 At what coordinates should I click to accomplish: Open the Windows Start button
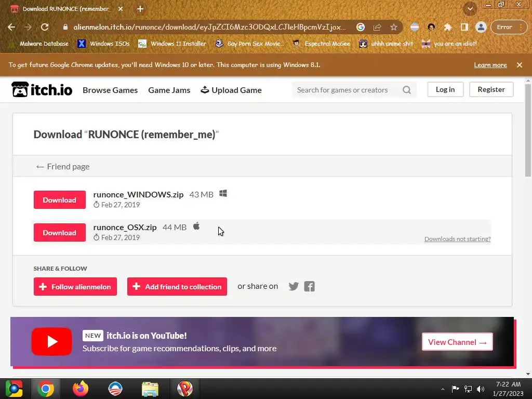coord(14,389)
